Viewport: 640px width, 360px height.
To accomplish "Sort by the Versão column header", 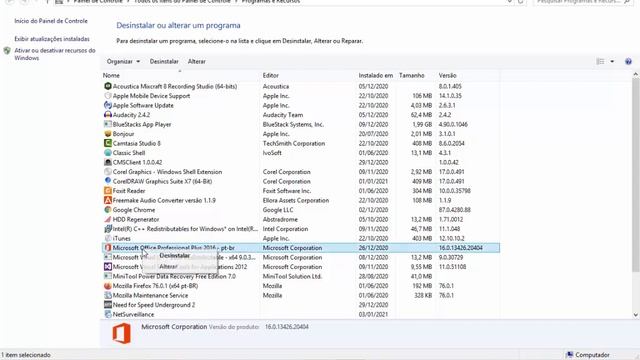I will pos(447,76).
